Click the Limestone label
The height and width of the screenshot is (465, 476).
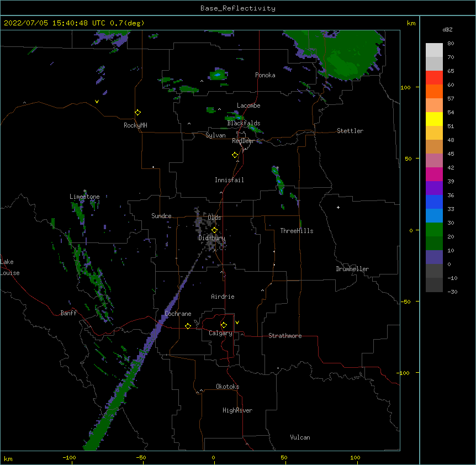click(84, 197)
